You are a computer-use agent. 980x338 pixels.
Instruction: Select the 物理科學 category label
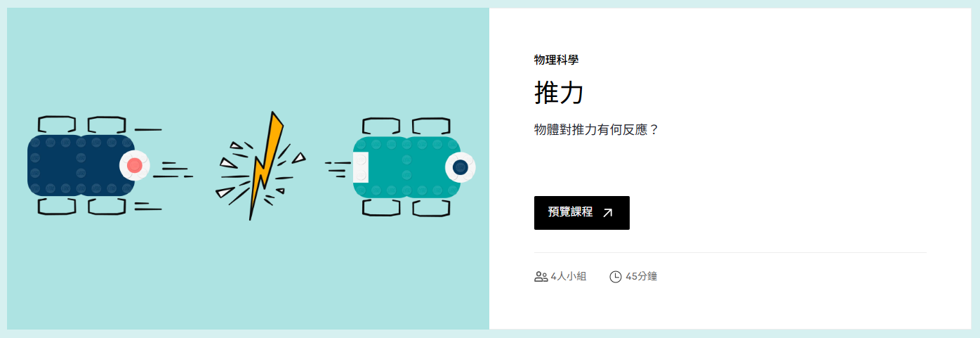[556, 60]
